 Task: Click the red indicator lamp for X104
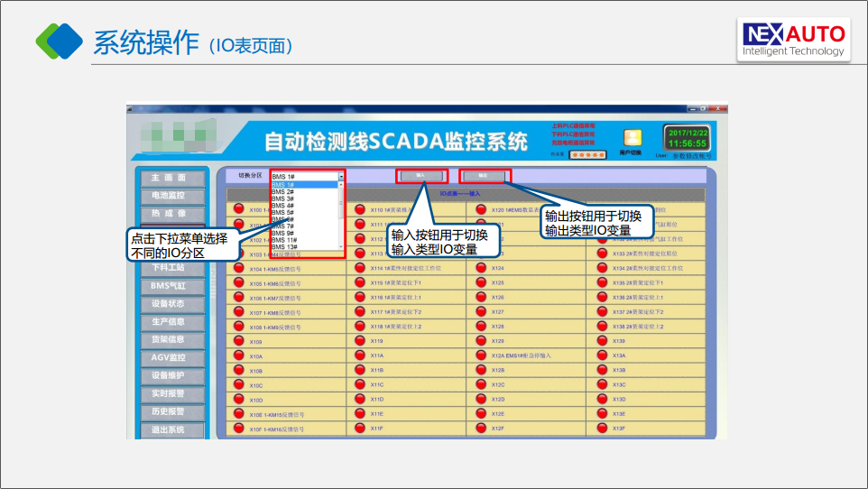(238, 267)
